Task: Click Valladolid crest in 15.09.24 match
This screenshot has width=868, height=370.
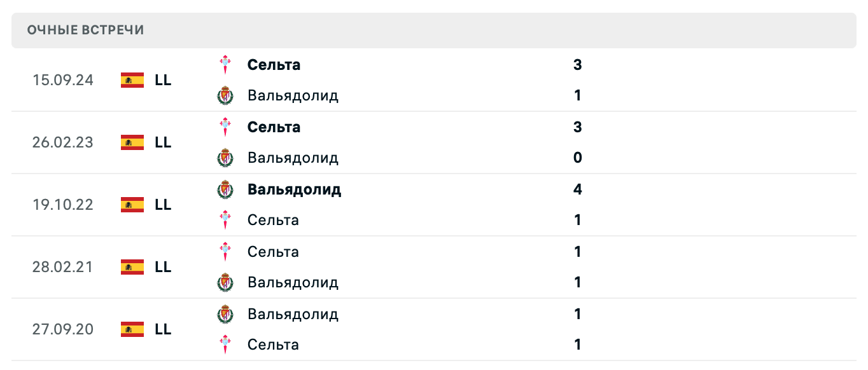Action: 225,96
